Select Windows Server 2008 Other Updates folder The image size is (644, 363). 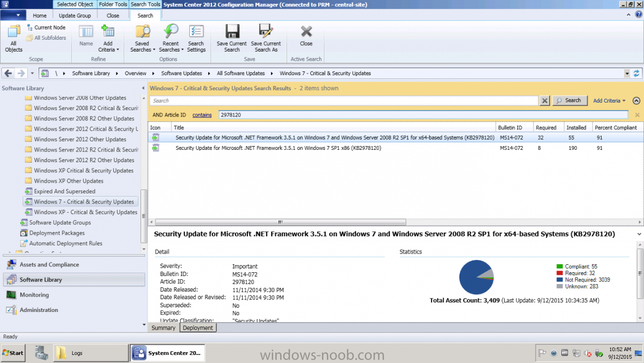[x=80, y=98]
